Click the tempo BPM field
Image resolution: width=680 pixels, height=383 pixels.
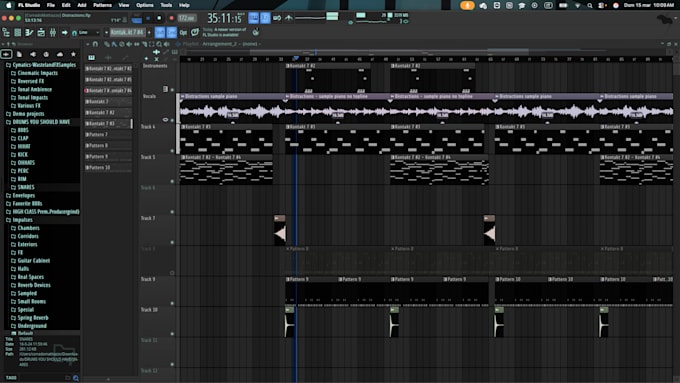pos(187,18)
